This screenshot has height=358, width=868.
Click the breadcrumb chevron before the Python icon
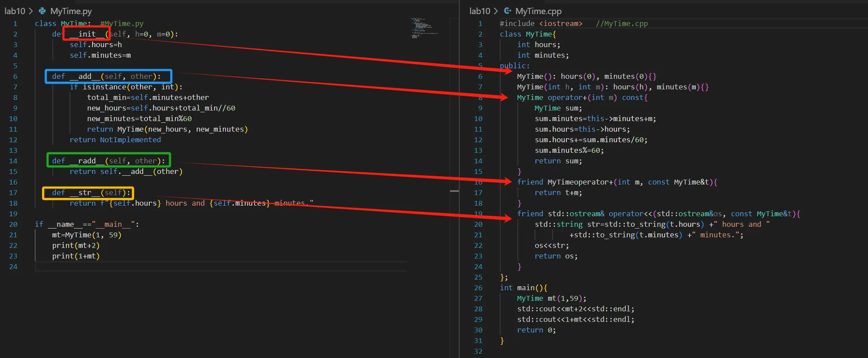[31, 11]
